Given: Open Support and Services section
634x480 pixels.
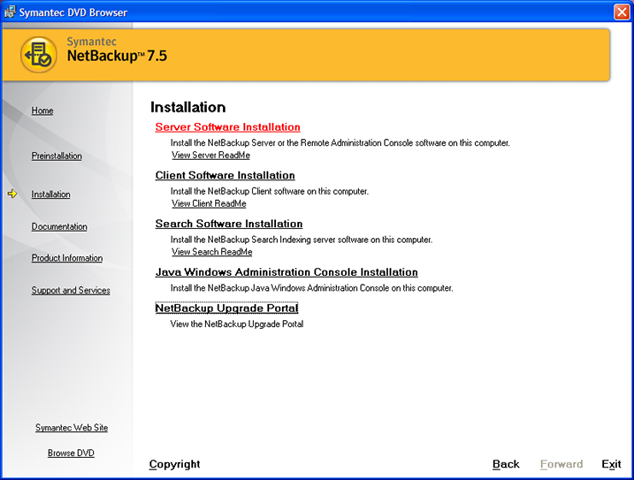Looking at the screenshot, I should click(x=71, y=290).
